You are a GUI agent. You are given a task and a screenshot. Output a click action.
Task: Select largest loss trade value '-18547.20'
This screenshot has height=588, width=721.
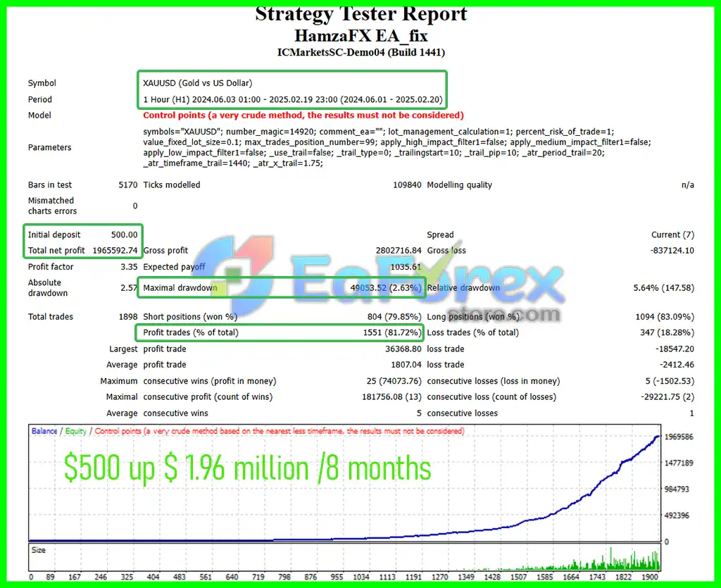coord(675,349)
